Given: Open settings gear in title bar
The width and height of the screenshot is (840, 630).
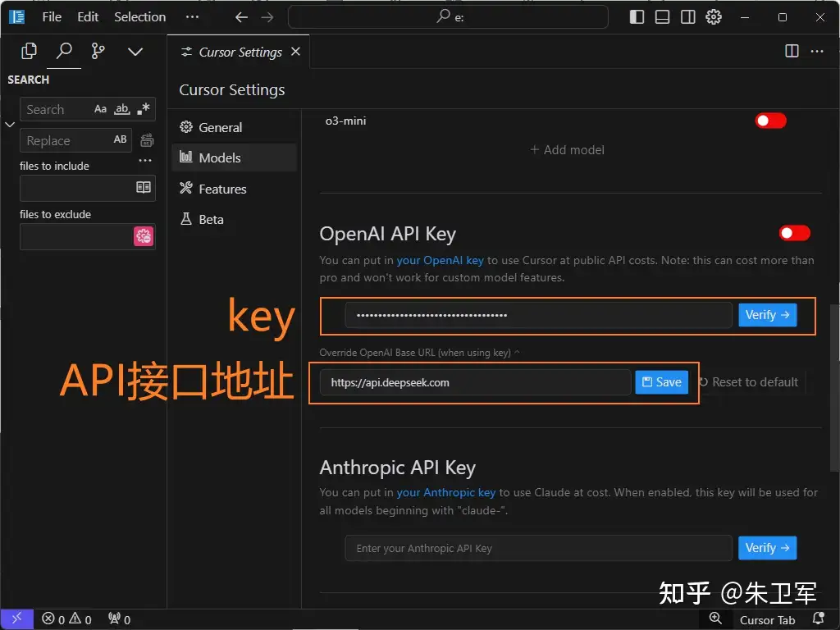Looking at the screenshot, I should 714,17.
